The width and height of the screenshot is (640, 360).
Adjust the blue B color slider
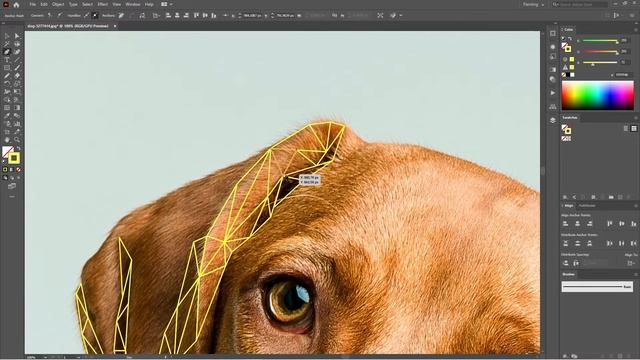(x=600, y=62)
